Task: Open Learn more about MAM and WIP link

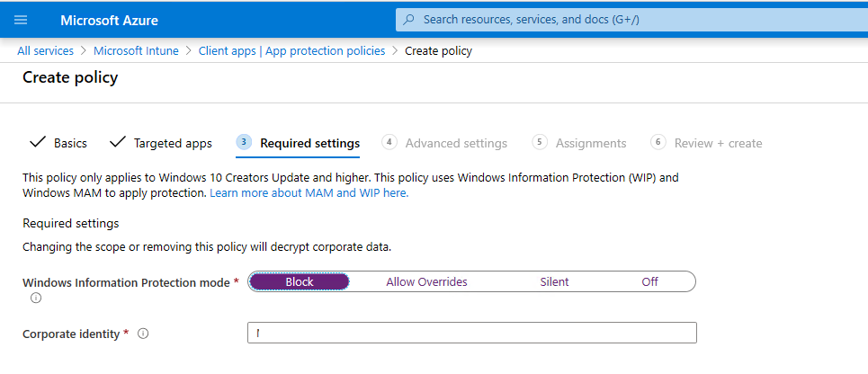Action: coord(309,192)
